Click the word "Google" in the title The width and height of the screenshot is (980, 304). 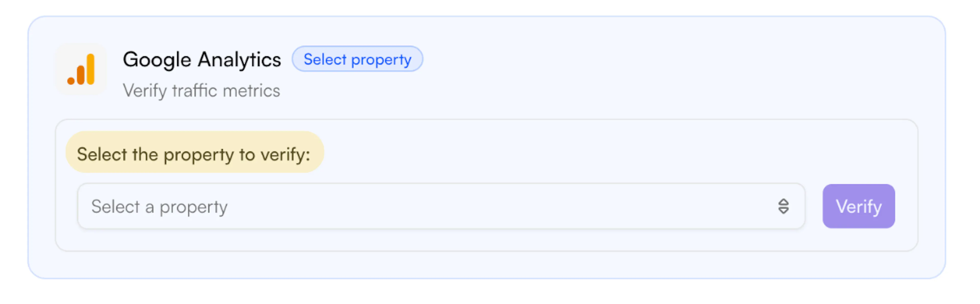(x=157, y=60)
